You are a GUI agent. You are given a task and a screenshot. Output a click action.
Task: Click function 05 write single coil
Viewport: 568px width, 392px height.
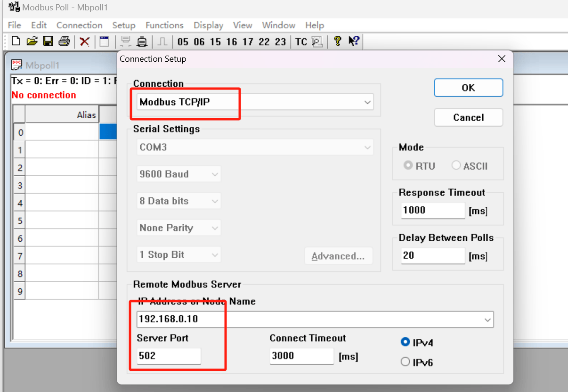[x=183, y=42]
